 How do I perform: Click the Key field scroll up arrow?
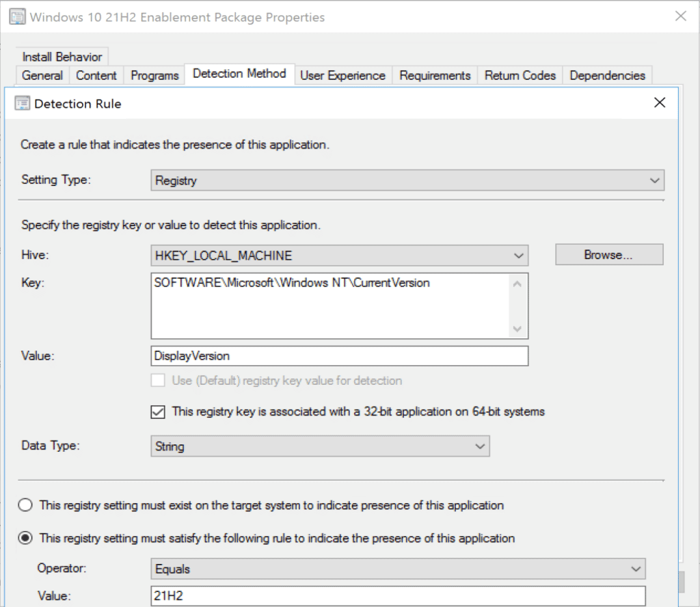(517, 284)
